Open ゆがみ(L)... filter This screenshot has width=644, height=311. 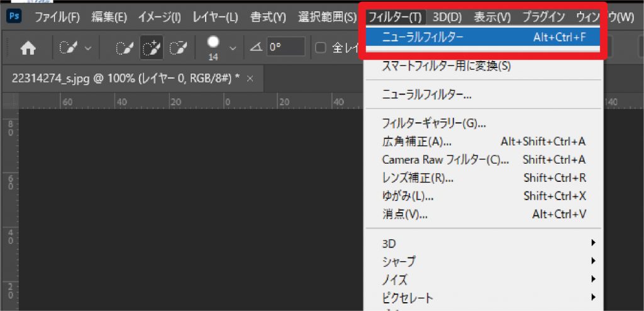point(484,196)
